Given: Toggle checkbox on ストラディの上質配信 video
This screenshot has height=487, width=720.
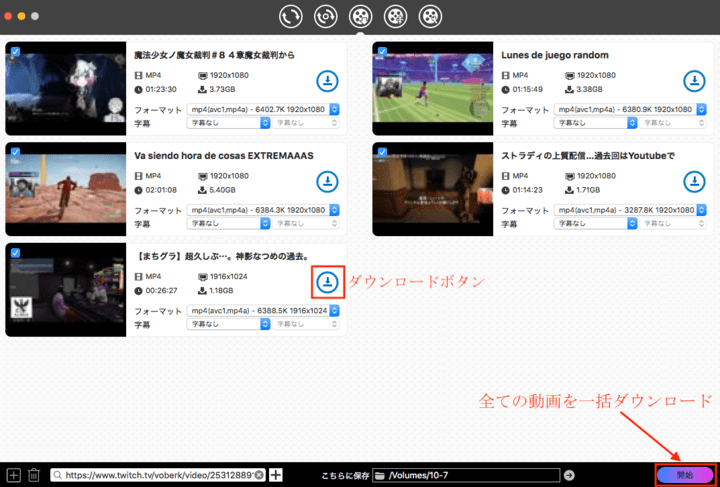Looking at the screenshot, I should 381,151.
